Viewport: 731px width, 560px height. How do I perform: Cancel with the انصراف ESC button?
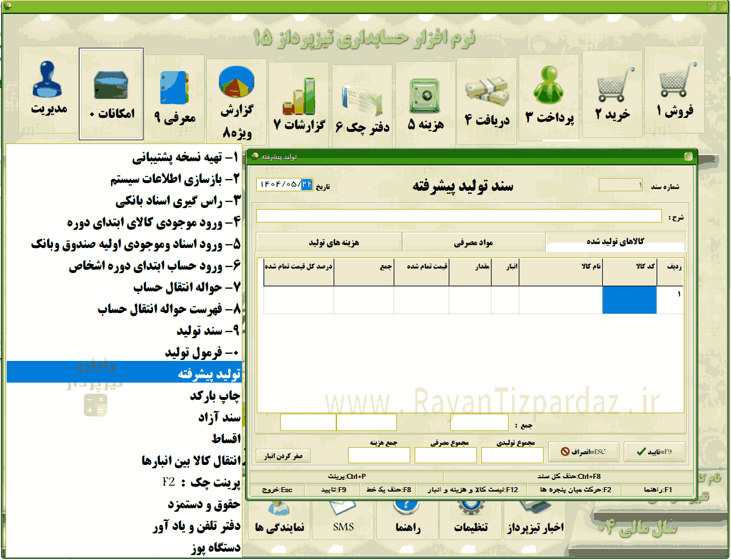click(583, 452)
